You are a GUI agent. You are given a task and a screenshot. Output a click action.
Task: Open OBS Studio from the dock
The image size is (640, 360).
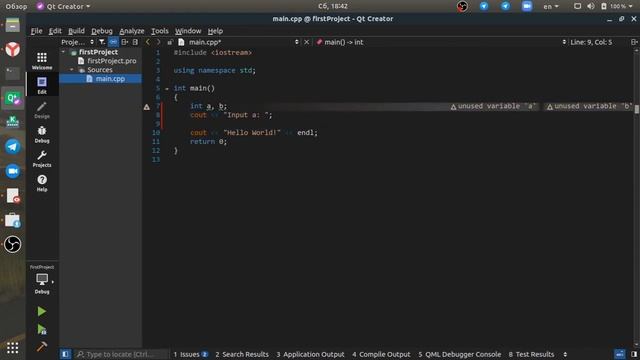pyautogui.click(x=13, y=244)
